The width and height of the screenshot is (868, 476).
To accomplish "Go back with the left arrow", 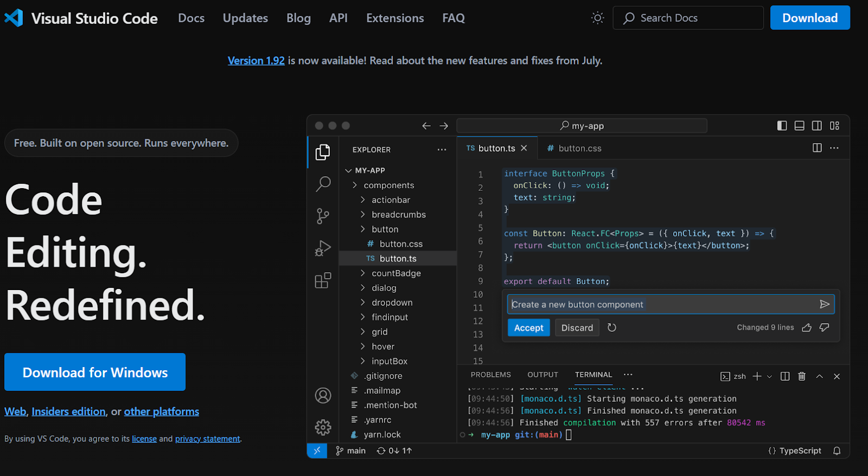I will [x=426, y=126].
